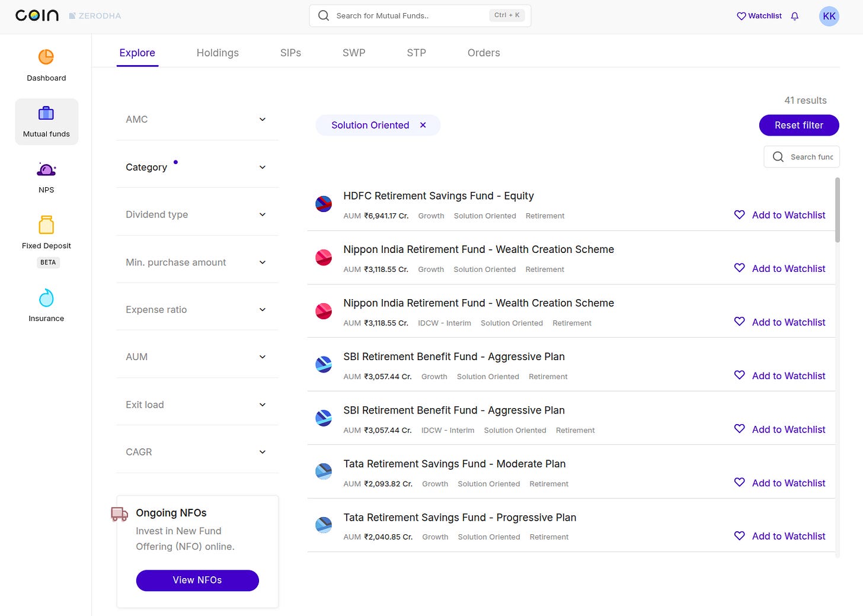Focus the Search for Mutual Funds field

pos(420,15)
